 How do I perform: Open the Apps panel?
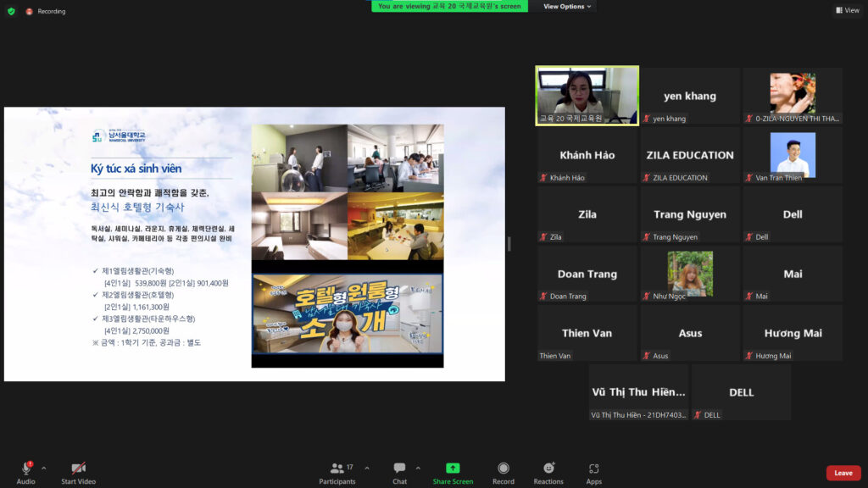point(593,471)
